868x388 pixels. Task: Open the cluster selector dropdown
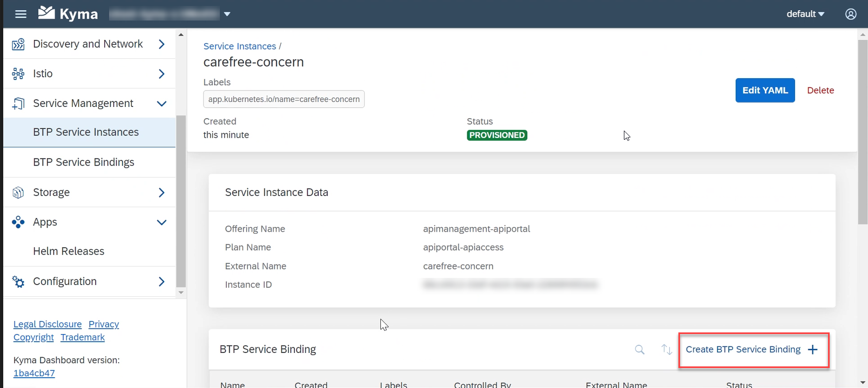click(227, 14)
